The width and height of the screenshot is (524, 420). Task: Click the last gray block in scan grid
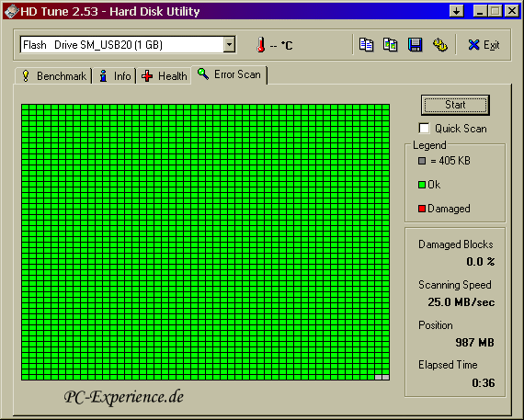click(386, 377)
